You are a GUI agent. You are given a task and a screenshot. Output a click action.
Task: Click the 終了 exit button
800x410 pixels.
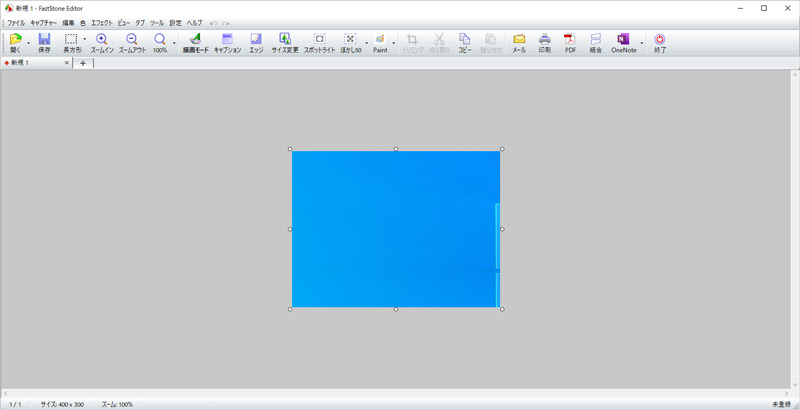659,42
